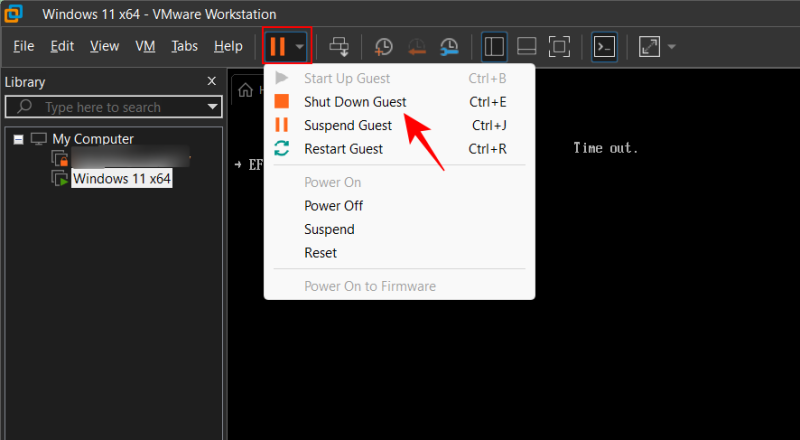Open the console view icon

click(x=604, y=46)
